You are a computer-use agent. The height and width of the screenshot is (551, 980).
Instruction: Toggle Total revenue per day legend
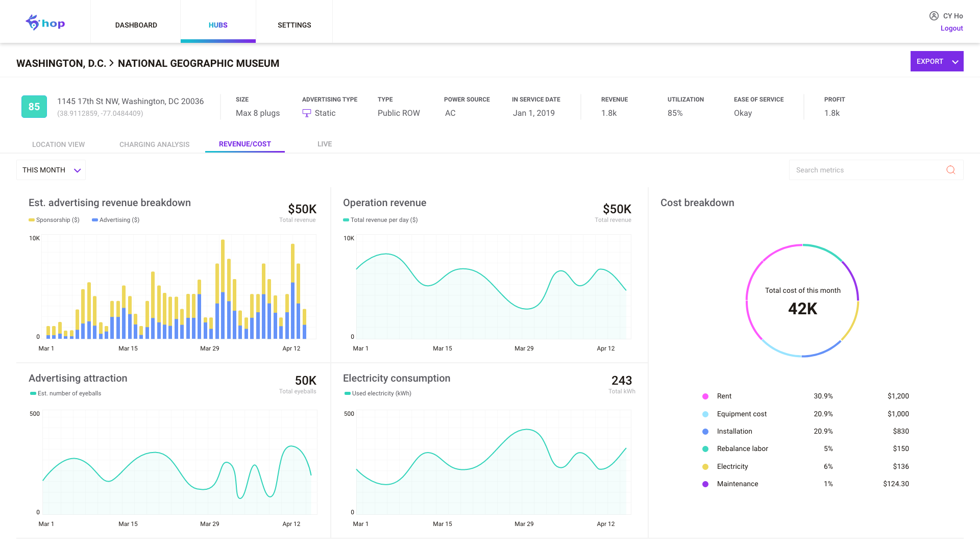click(346, 220)
